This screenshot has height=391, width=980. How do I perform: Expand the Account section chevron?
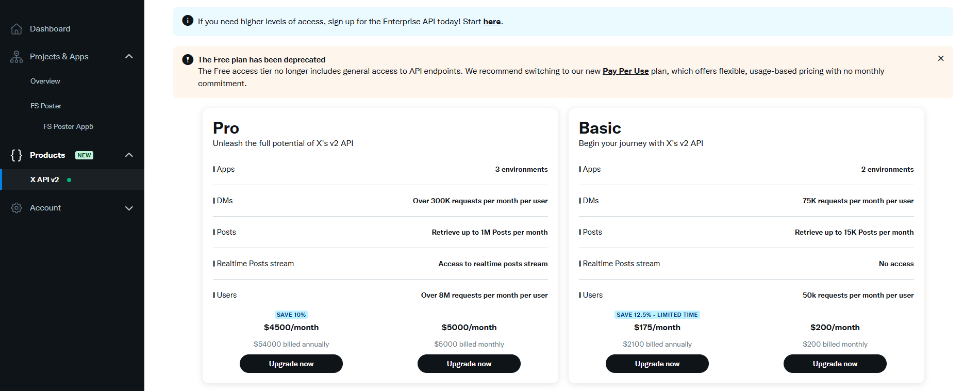[x=129, y=208]
